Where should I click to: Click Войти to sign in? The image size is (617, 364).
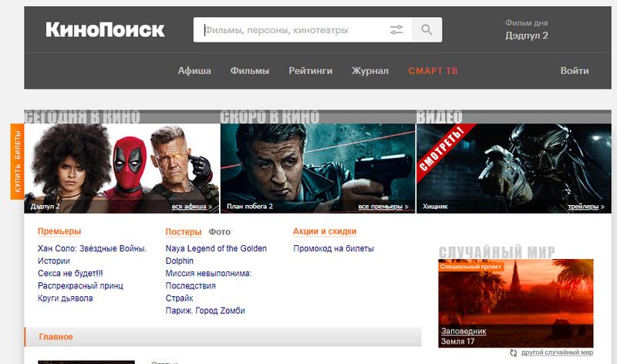[x=575, y=71]
